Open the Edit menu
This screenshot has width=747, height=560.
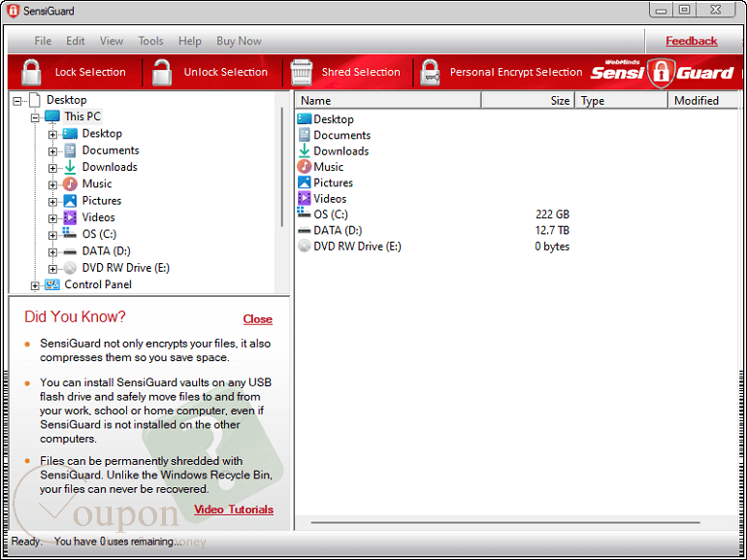pos(76,41)
